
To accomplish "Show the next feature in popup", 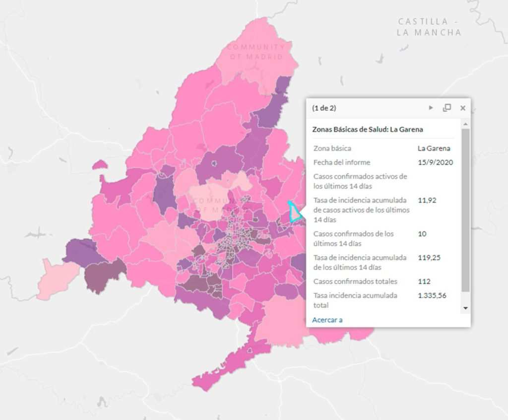I will (x=431, y=108).
